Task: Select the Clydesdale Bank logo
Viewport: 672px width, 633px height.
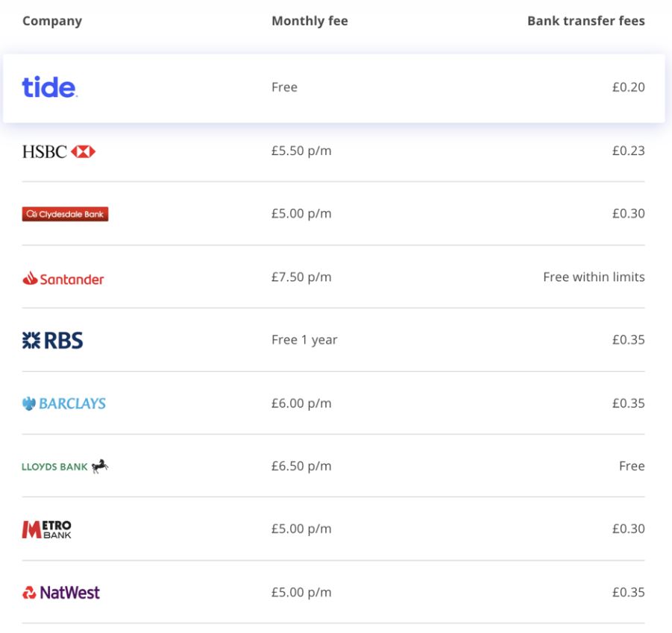Action: (x=65, y=214)
